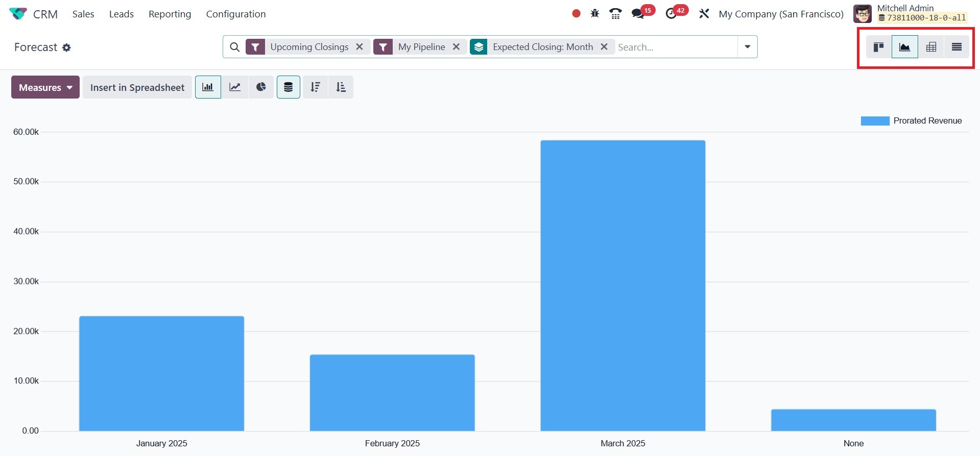
Task: Open the Configuration menu
Action: point(236,14)
